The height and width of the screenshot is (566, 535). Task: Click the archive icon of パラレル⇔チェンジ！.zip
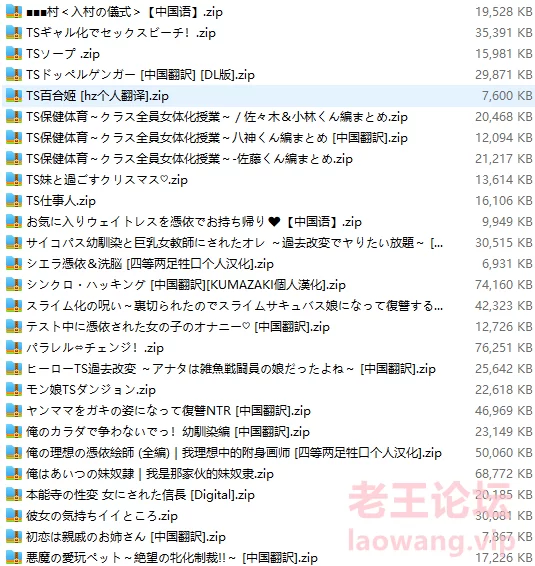[14, 348]
